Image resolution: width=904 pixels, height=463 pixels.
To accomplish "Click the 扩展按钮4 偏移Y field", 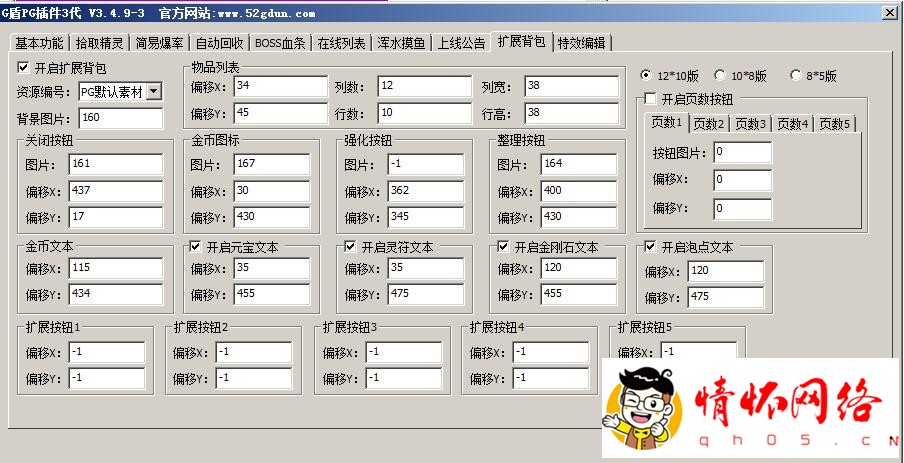I will point(551,378).
